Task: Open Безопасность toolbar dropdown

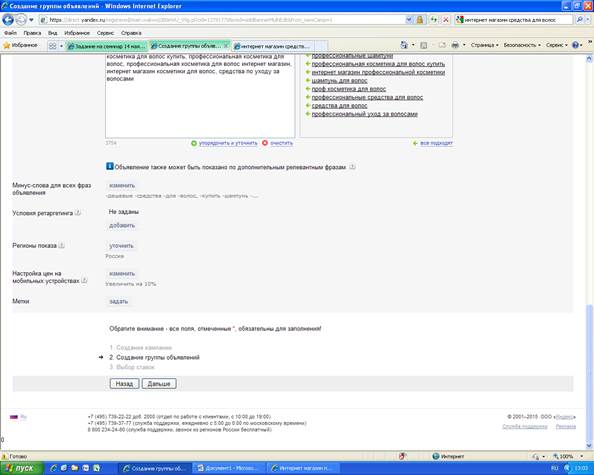Action: [x=522, y=45]
